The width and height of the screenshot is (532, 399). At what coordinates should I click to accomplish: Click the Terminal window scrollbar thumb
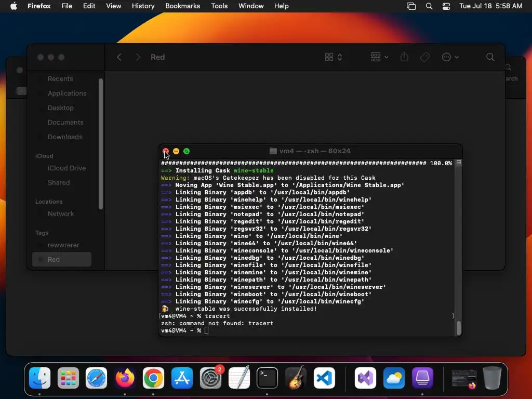(x=459, y=328)
